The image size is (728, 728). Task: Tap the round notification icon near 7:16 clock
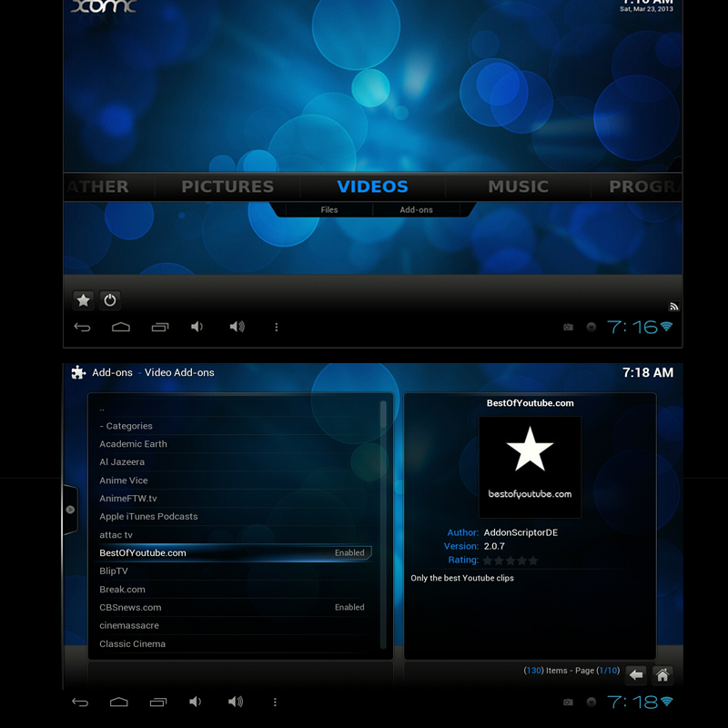[591, 328]
